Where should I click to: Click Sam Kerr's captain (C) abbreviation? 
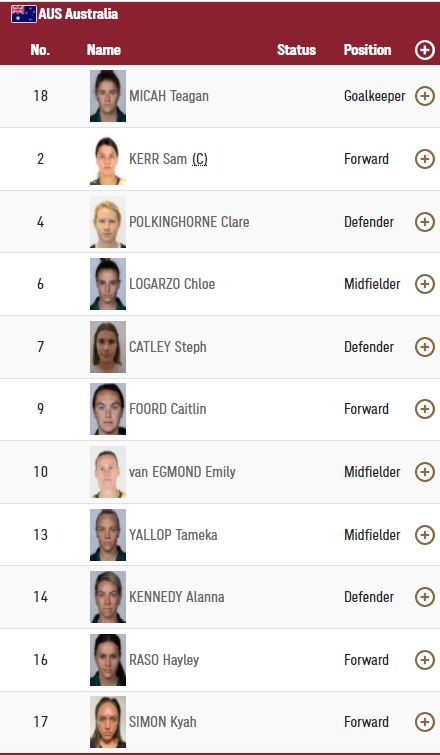199,159
